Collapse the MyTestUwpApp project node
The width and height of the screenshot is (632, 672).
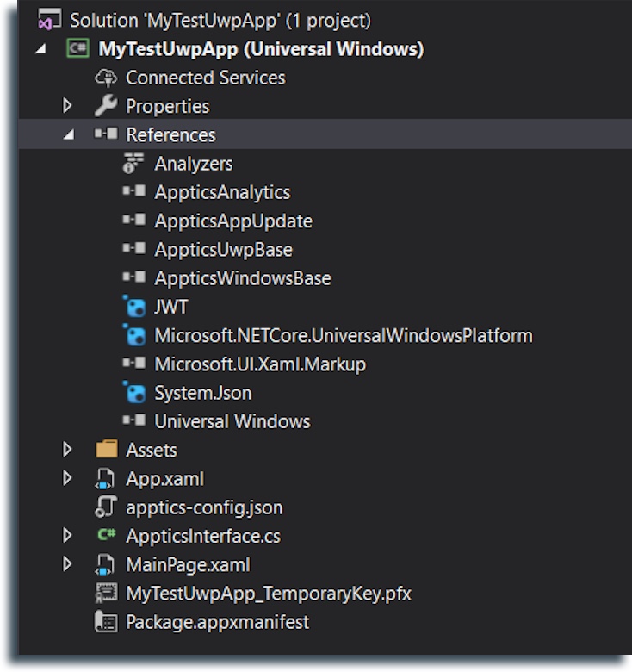pyautogui.click(x=40, y=49)
